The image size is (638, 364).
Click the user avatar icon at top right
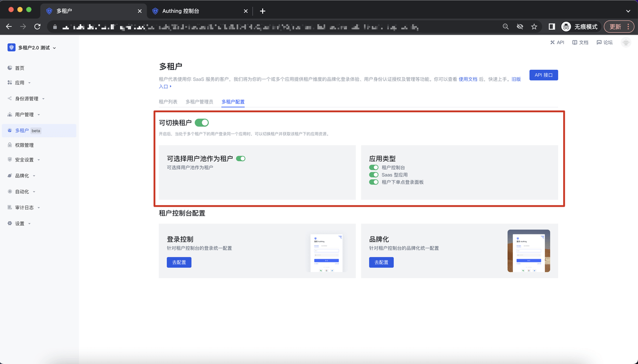coord(626,43)
